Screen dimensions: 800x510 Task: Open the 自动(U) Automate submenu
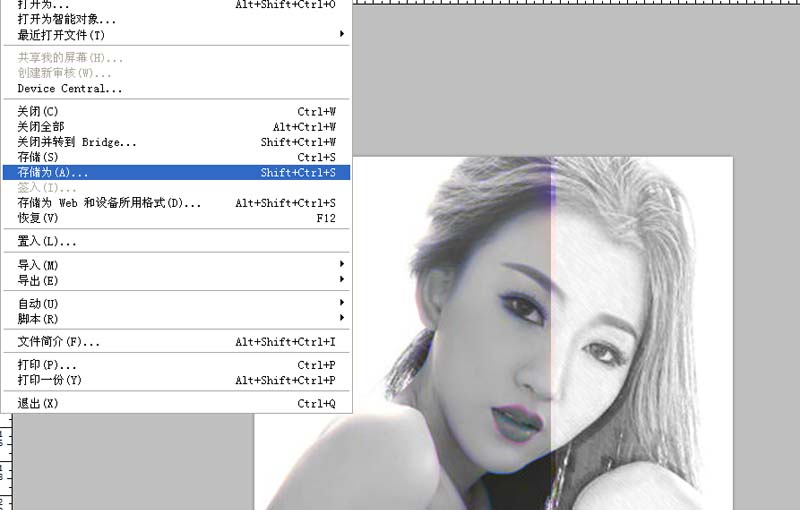(38, 303)
